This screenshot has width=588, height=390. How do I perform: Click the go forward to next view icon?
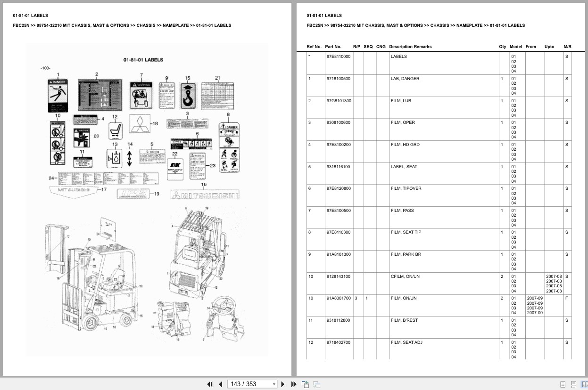click(316, 384)
